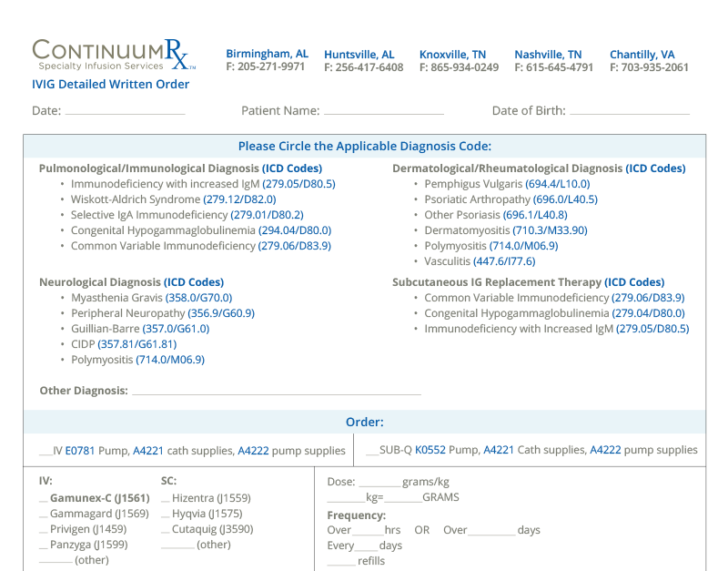728x571 pixels.
Task: Click the Dose grams/kg blank
Action: point(379,483)
